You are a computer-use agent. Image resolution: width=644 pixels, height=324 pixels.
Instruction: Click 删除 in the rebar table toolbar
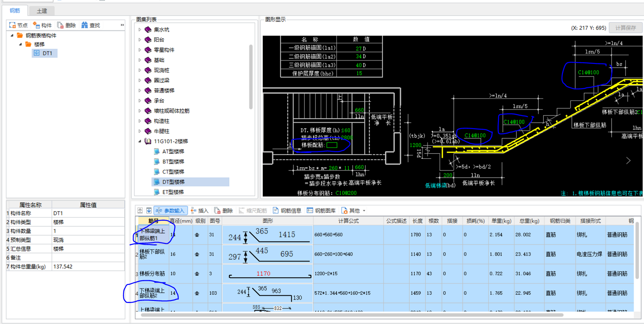click(224, 211)
